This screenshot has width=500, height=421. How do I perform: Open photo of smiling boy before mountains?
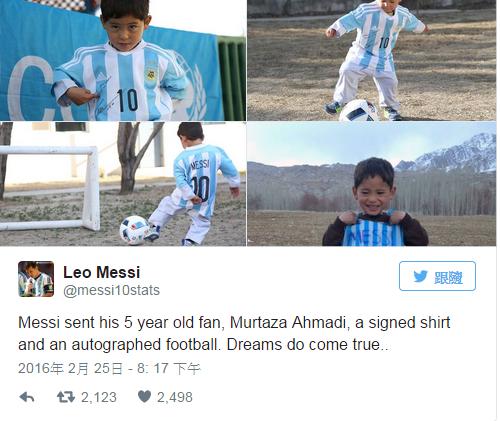point(372,184)
